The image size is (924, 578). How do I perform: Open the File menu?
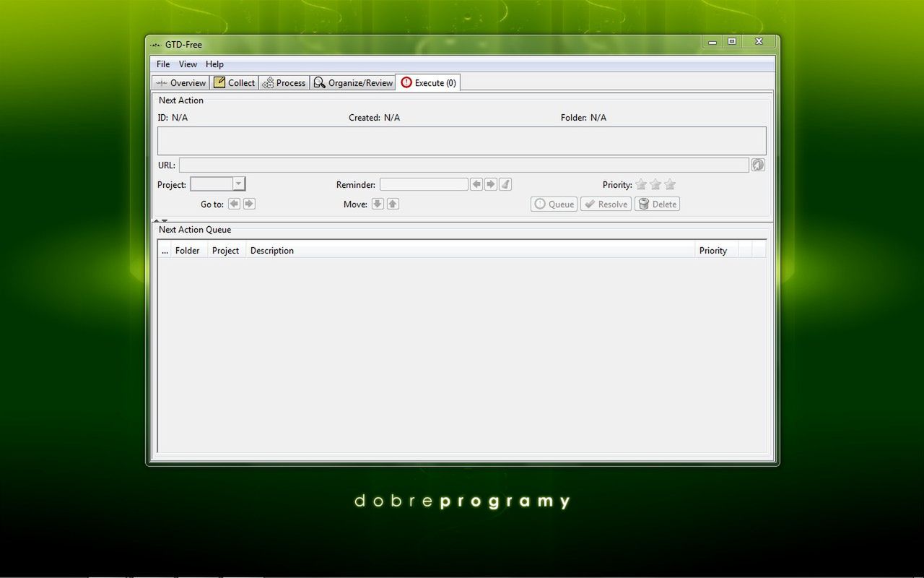pos(163,64)
